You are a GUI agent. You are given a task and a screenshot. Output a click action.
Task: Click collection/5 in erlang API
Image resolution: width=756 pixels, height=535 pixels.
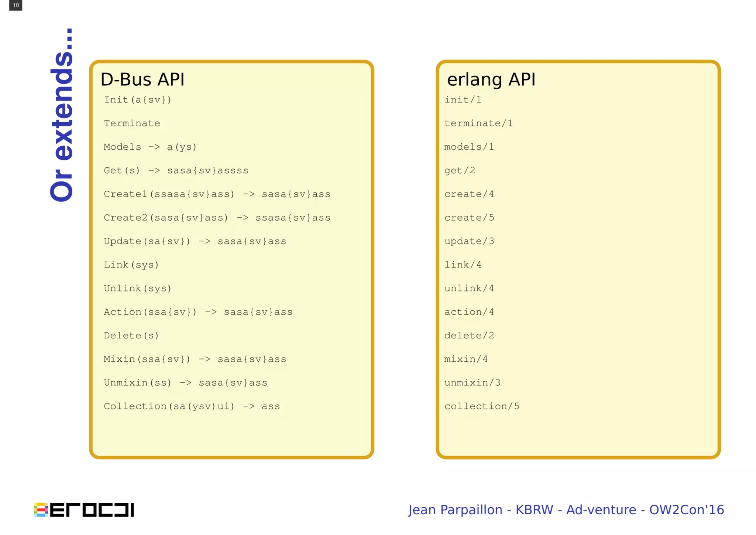pos(481,406)
